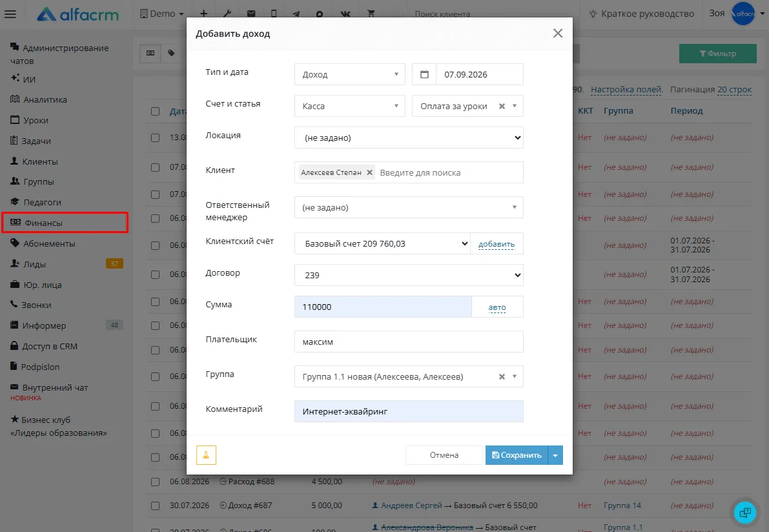Open the 'Базовый счет 209 760,03' dropdown
The image size is (769, 532).
click(x=382, y=243)
